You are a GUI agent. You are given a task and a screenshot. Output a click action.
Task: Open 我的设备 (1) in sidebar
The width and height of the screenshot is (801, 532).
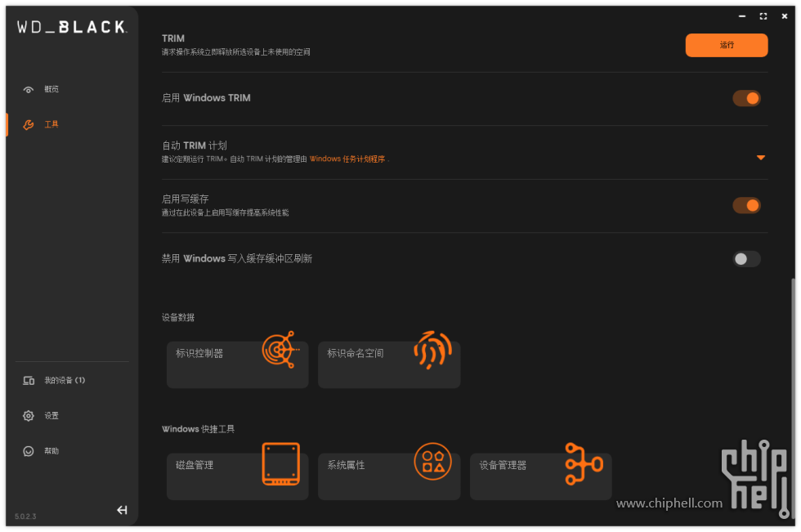[x=65, y=380]
